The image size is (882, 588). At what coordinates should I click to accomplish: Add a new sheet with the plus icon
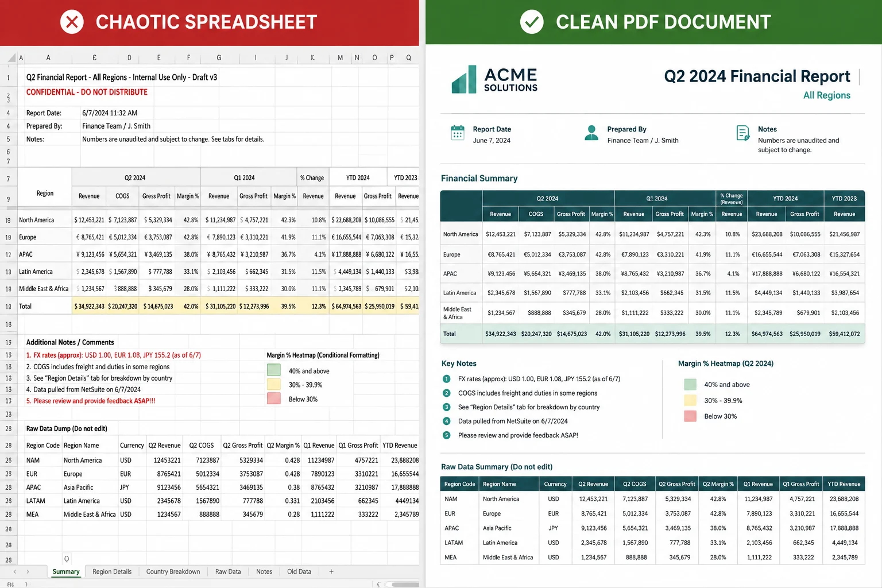[x=331, y=572]
